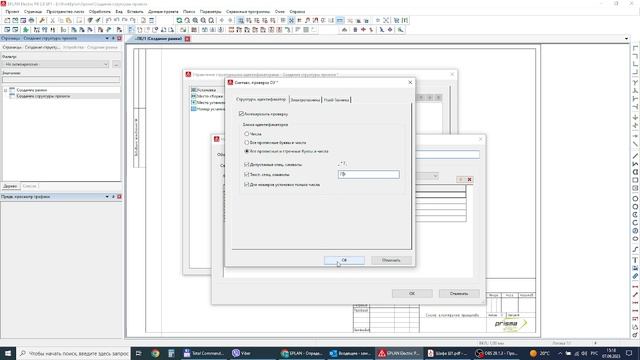Click the Print icon in top toolbar

[31, 20]
